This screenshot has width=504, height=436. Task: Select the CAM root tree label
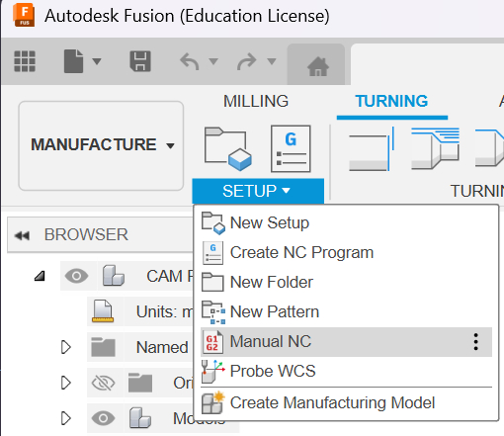coord(170,276)
